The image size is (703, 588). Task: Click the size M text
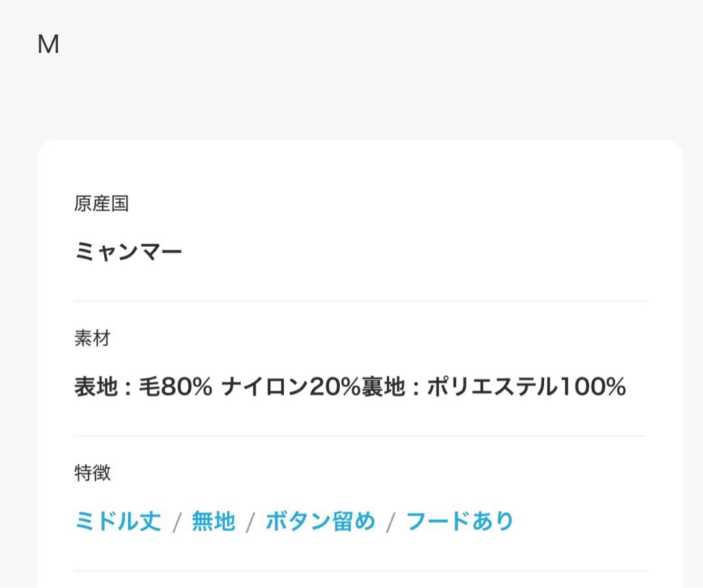(x=49, y=45)
